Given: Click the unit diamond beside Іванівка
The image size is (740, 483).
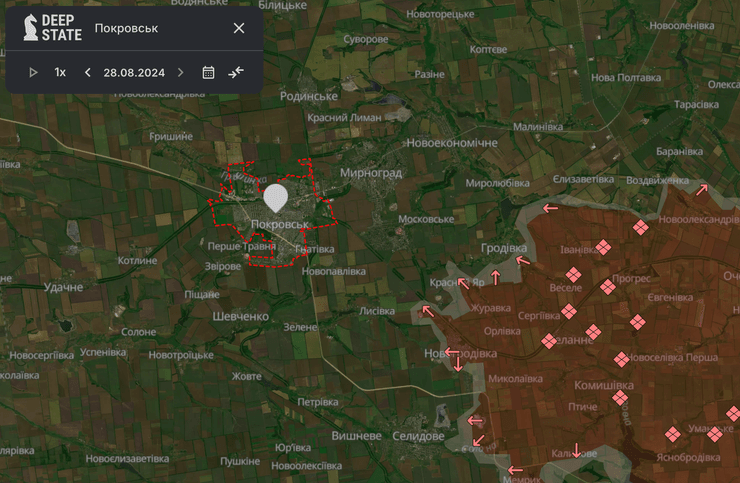Looking at the screenshot, I should coord(603,247).
